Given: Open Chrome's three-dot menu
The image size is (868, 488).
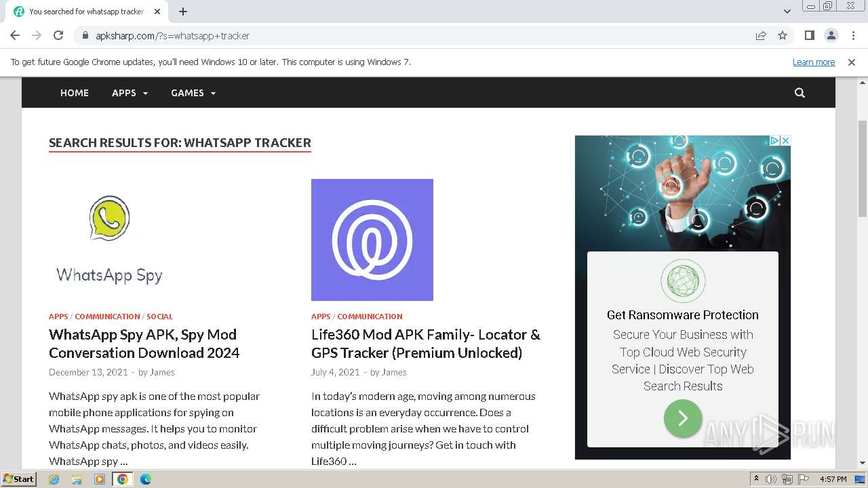Looking at the screenshot, I should coord(852,35).
